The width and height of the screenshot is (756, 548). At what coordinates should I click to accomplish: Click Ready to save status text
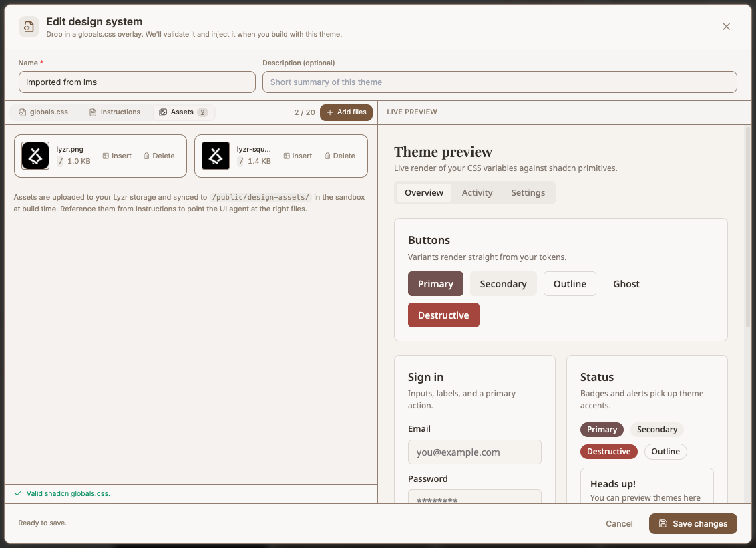pyautogui.click(x=43, y=523)
